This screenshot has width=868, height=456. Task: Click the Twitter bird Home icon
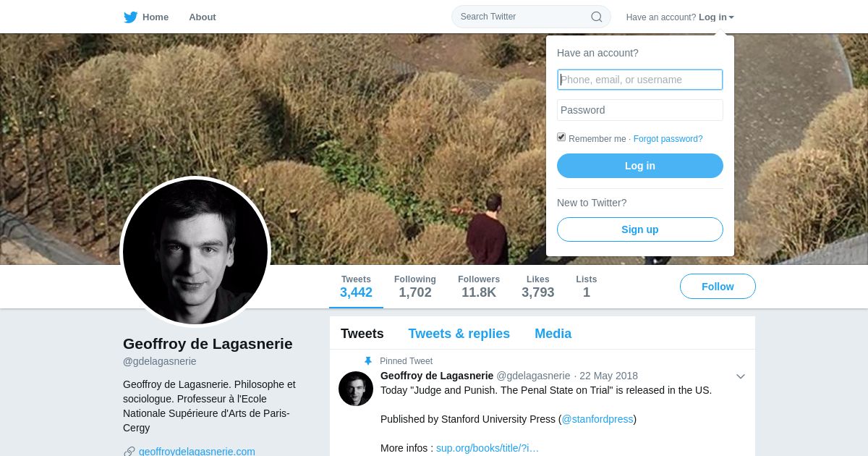pos(131,17)
